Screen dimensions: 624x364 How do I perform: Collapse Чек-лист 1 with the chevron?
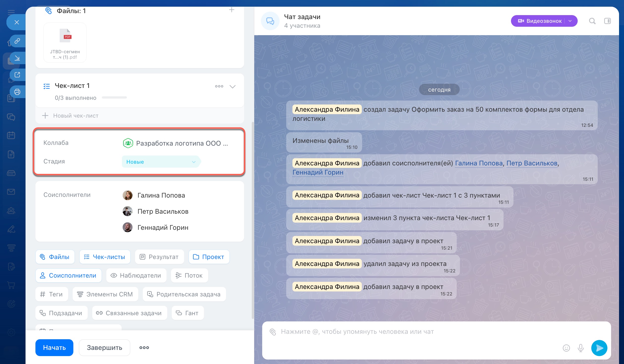[232, 86]
